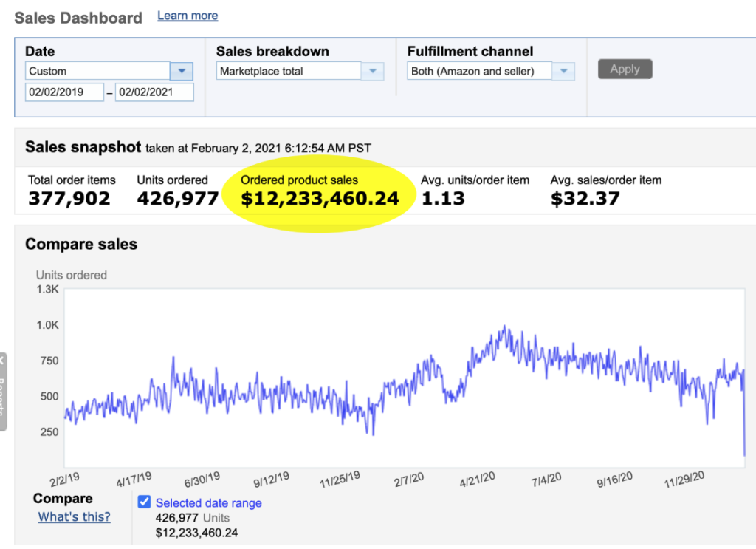Image resolution: width=756 pixels, height=549 pixels.
Task: Click the 1.13 average units per order value
Action: click(442, 198)
